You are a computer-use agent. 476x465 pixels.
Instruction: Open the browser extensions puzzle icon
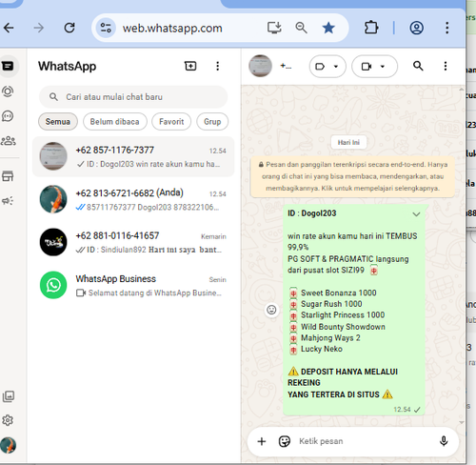click(371, 28)
